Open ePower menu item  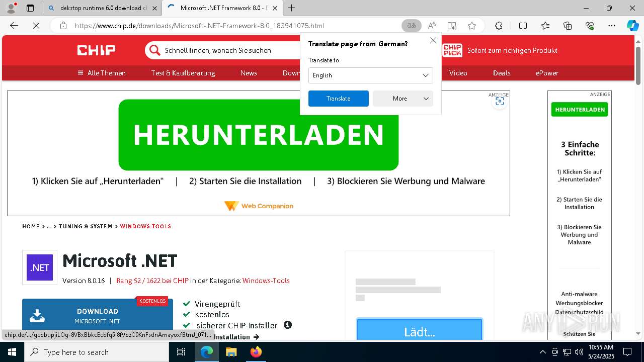547,73
